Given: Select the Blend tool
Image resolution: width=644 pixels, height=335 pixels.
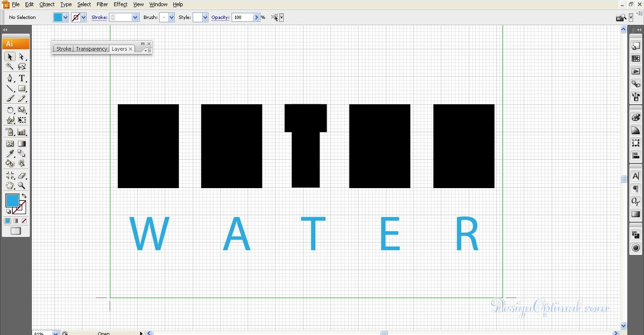Looking at the screenshot, I should pos(22,154).
